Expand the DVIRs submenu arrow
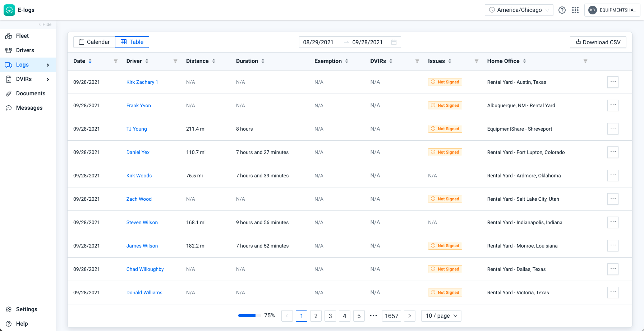This screenshot has height=331, width=644. click(x=48, y=80)
